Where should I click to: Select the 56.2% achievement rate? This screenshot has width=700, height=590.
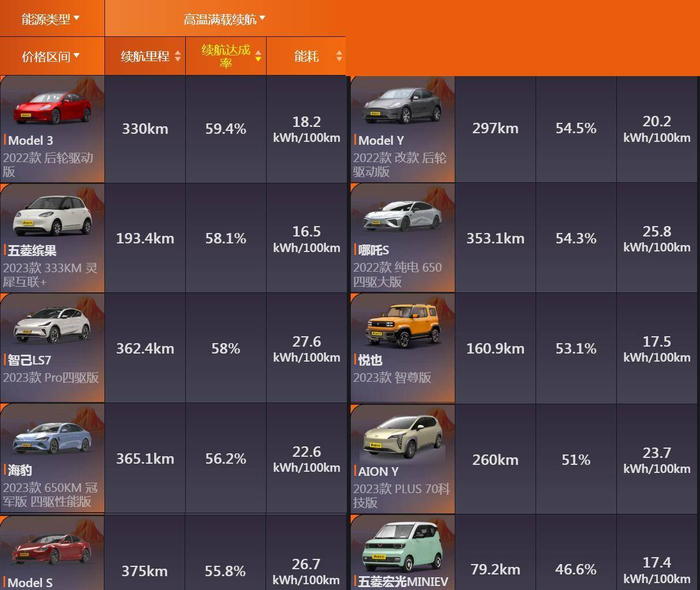pyautogui.click(x=226, y=459)
